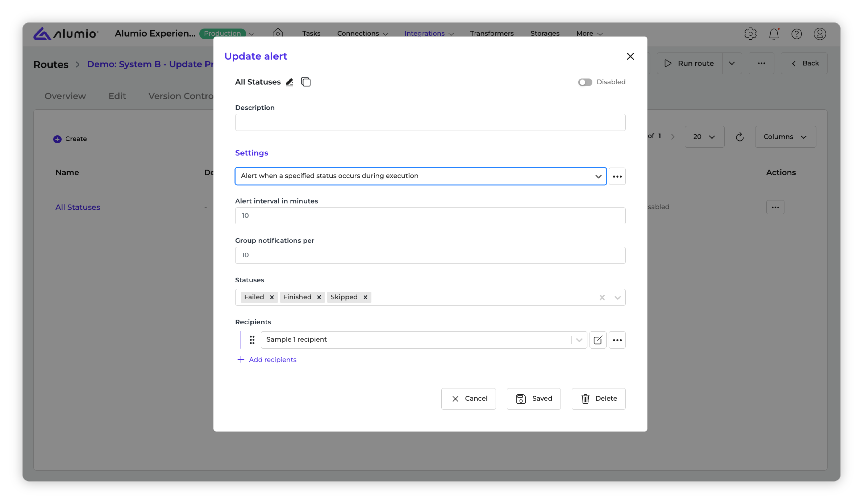The height and width of the screenshot is (504, 863).
Task: Open the Statuses dropdown arrow
Action: [x=617, y=297]
